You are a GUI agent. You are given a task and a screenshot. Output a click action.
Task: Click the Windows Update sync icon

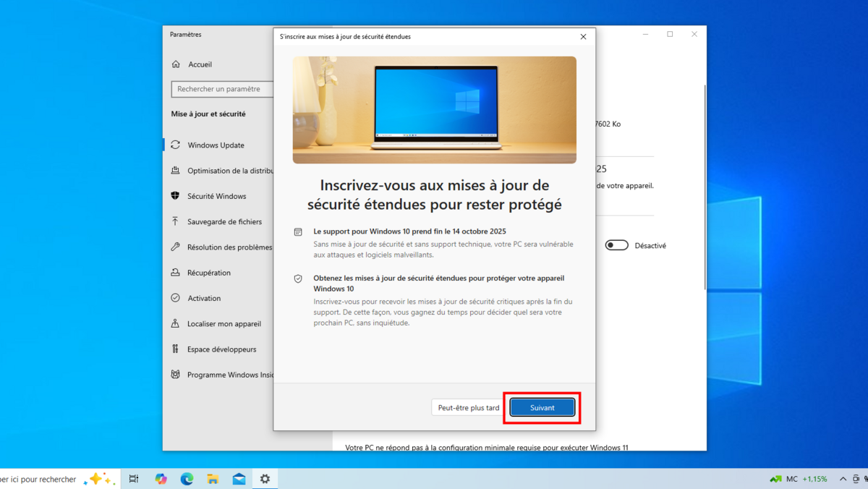tap(175, 145)
